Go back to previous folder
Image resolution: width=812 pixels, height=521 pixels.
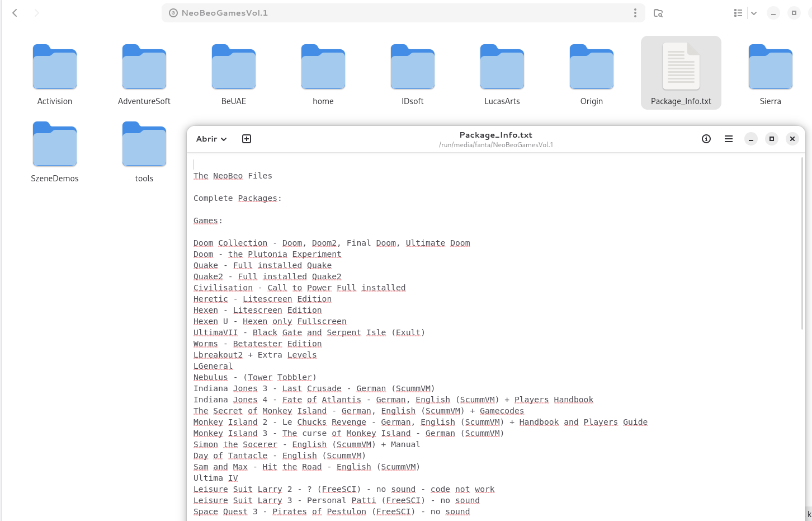point(15,13)
